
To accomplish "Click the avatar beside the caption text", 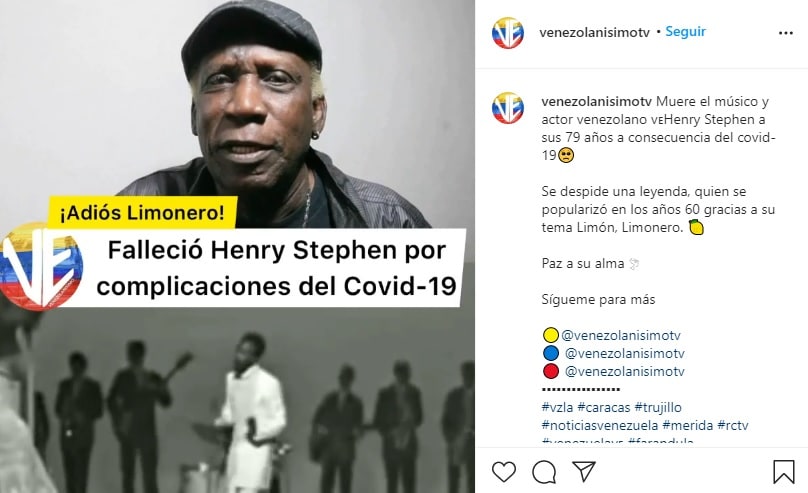I will [x=508, y=108].
